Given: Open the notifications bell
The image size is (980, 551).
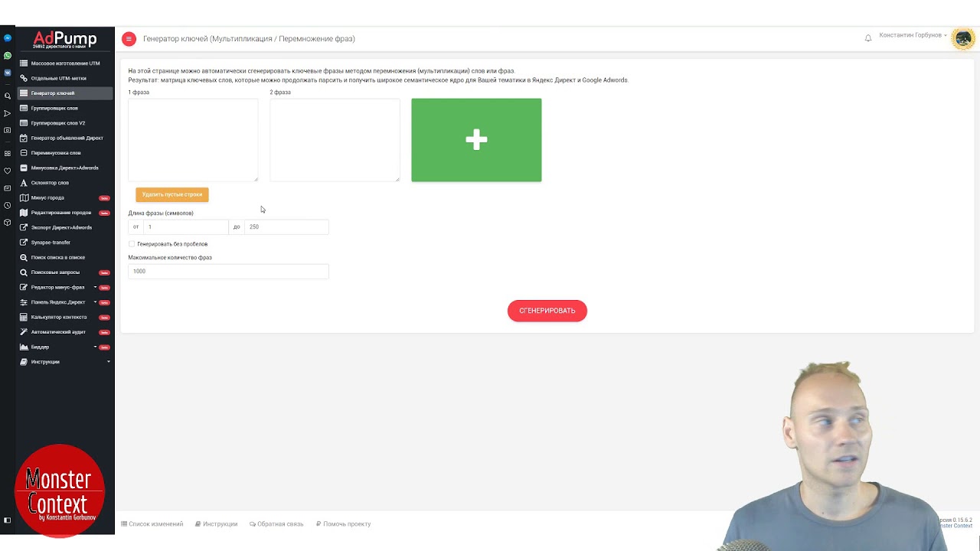Looking at the screenshot, I should 868,38.
